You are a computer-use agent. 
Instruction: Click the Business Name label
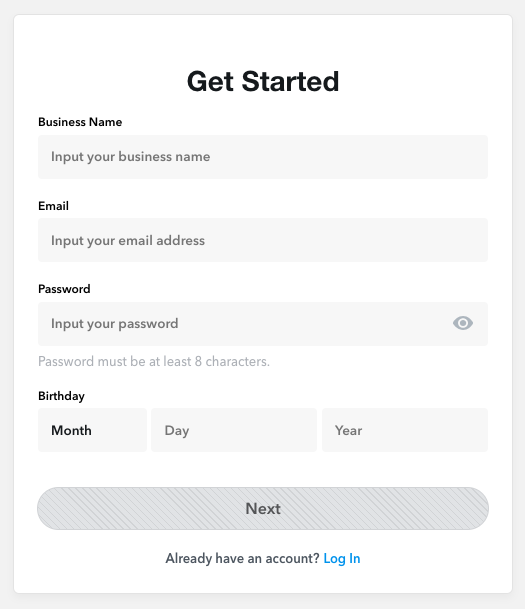point(80,122)
